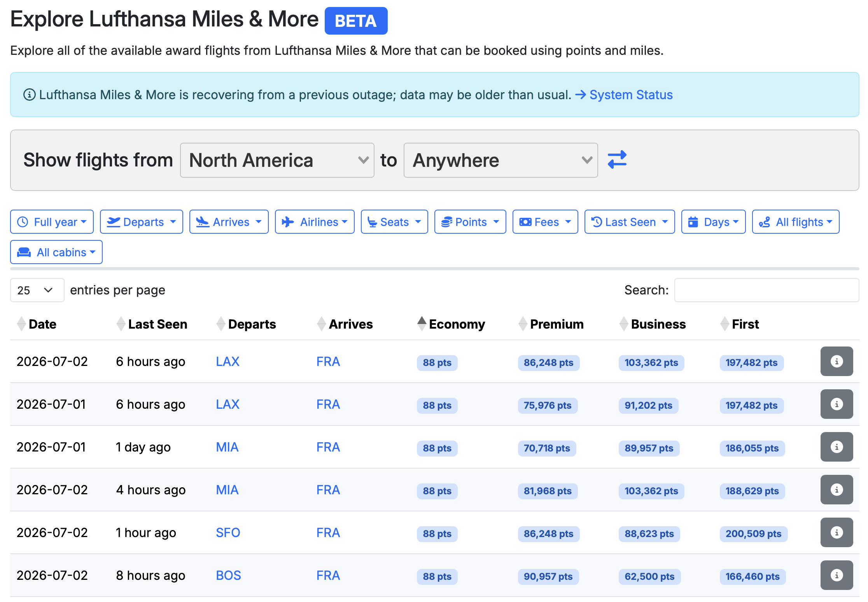Click '1 day ago' last seen cell

coord(143,447)
